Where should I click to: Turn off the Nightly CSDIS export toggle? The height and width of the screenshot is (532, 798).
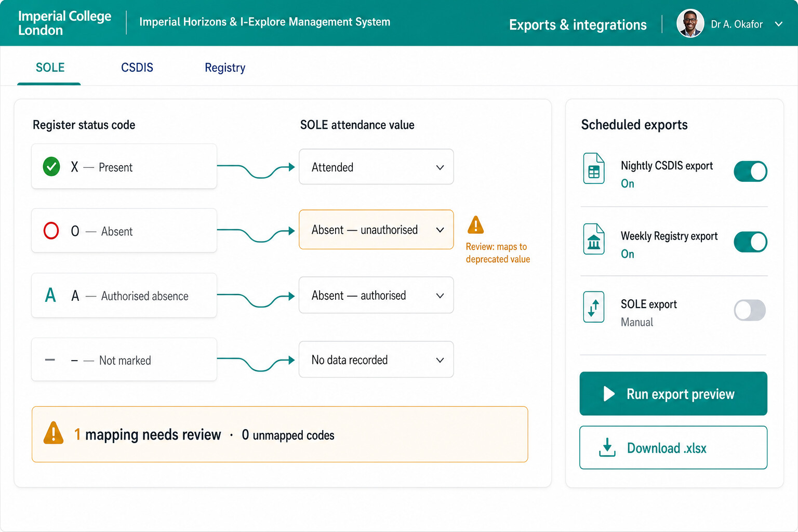(750, 171)
